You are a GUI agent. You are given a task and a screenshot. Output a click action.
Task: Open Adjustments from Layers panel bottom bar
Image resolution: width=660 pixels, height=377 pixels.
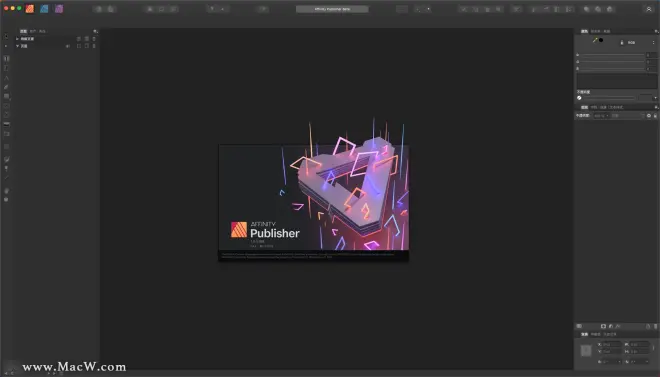611,326
